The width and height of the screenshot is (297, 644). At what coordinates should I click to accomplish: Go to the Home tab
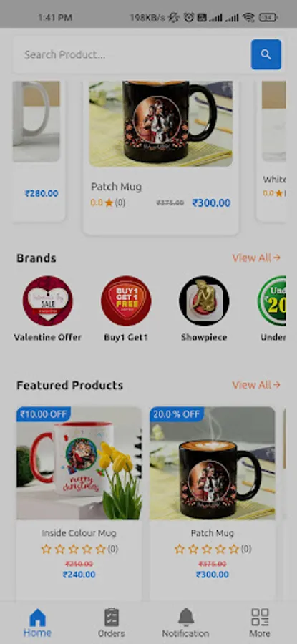pyautogui.click(x=37, y=623)
